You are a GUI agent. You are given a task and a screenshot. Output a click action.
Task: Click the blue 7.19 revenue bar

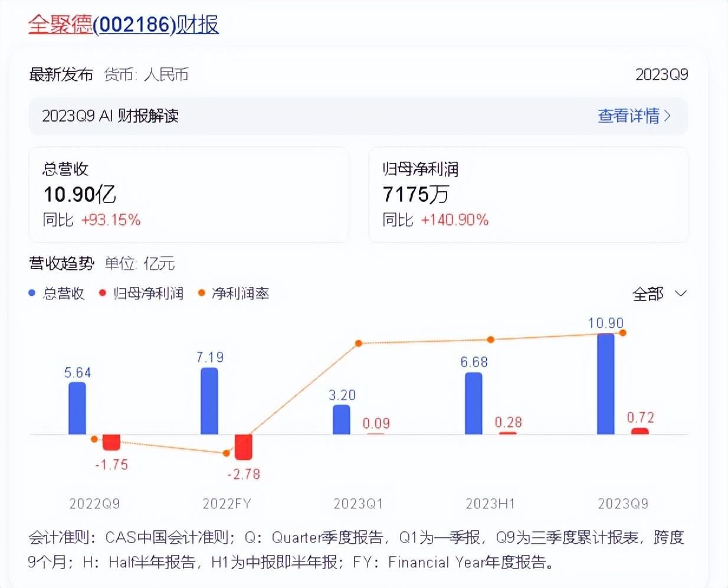(209, 401)
